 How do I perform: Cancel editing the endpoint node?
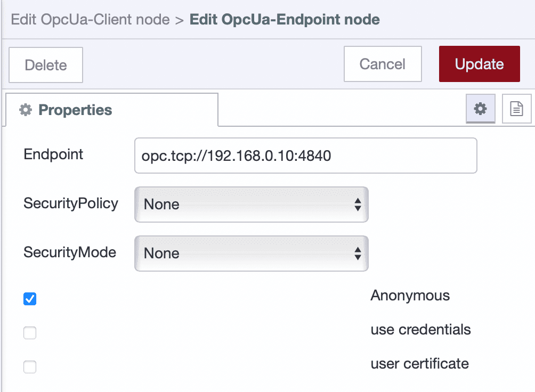(x=382, y=64)
